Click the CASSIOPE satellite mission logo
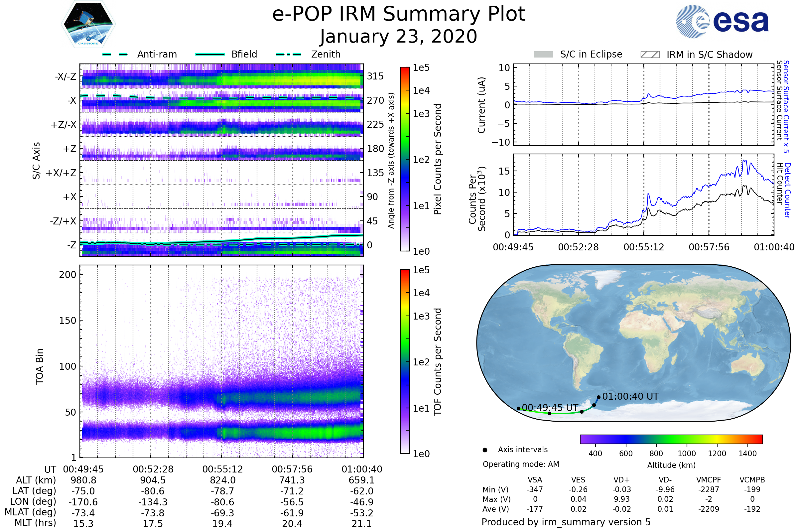Viewport: 798px width, 532px height. click(x=88, y=24)
